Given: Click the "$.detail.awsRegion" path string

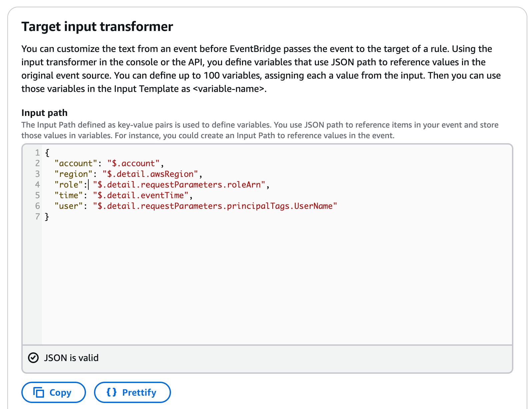Looking at the screenshot, I should pyautogui.click(x=150, y=174).
